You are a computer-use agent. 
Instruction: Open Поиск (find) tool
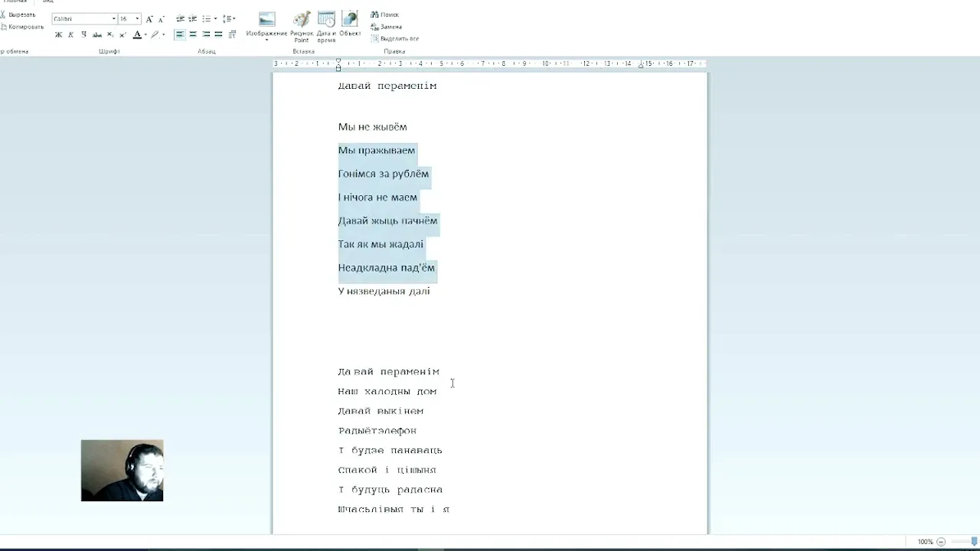385,15
